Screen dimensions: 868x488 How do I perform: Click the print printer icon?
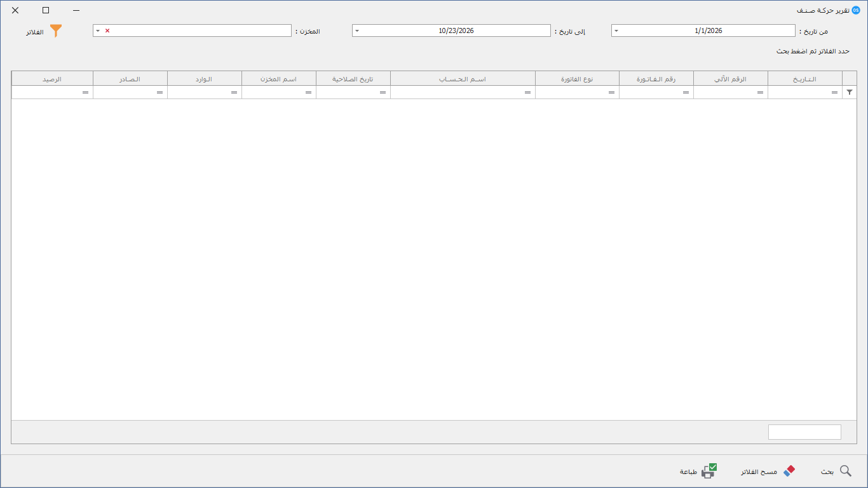click(709, 471)
